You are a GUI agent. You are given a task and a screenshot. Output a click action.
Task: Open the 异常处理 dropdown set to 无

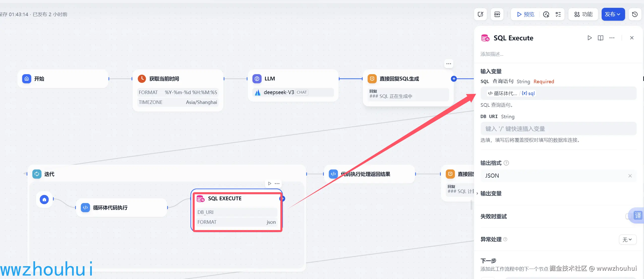point(628,240)
